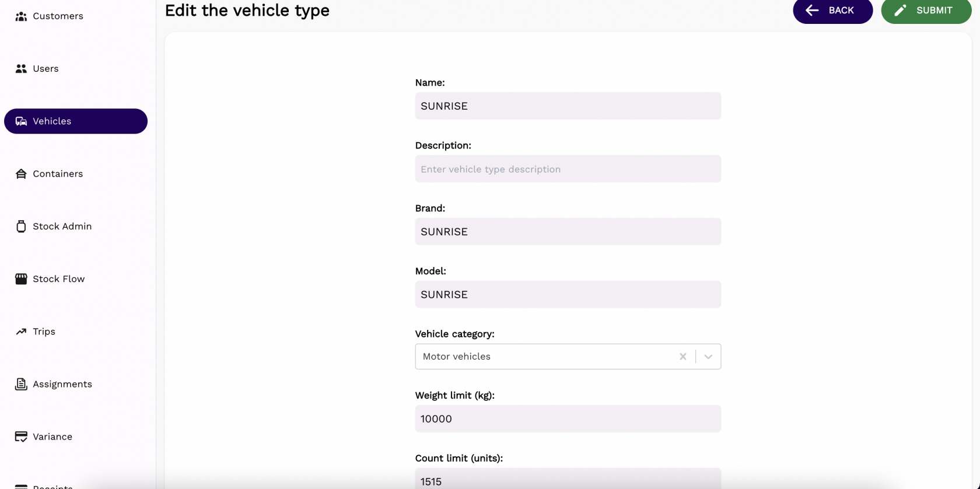This screenshot has height=489, width=980.
Task: Click the 'Weight limit (kg):' label
Action: tap(454, 395)
